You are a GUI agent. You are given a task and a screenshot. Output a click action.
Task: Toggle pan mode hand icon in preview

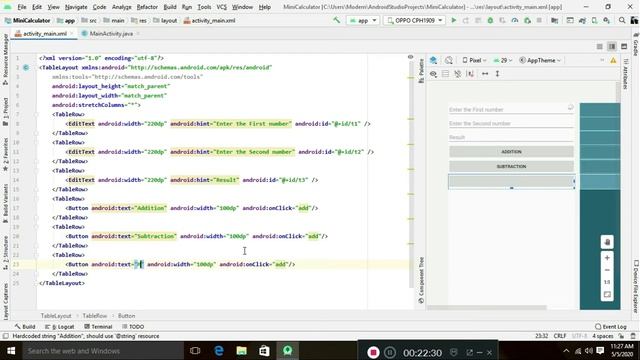coord(607,242)
